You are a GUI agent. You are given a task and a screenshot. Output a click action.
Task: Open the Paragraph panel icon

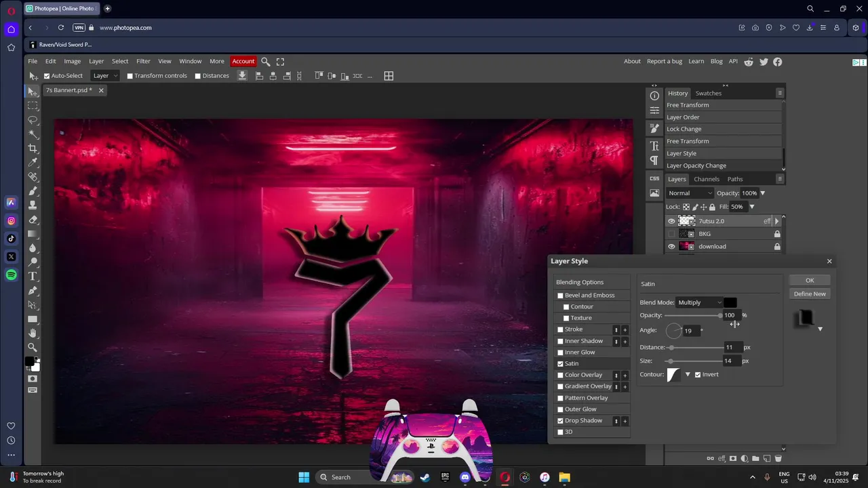click(x=654, y=161)
